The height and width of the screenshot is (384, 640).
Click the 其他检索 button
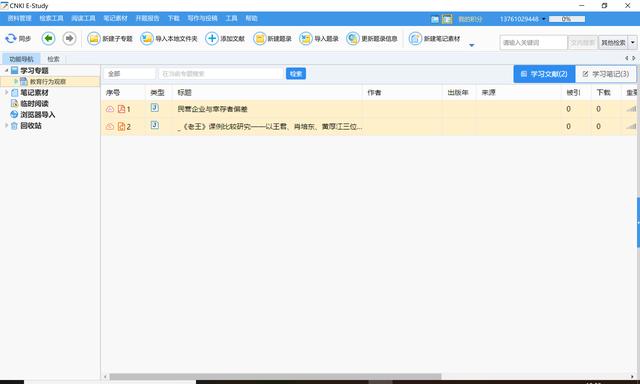pos(613,42)
